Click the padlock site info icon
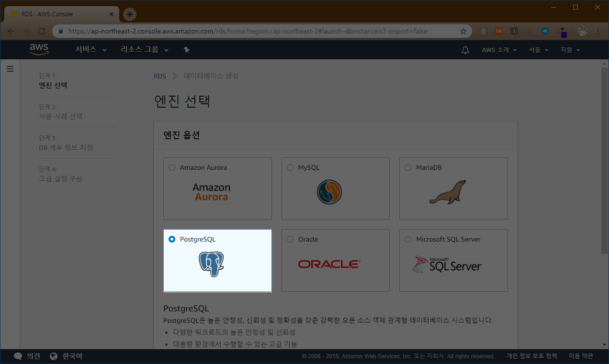The width and height of the screenshot is (609, 364). (x=61, y=31)
